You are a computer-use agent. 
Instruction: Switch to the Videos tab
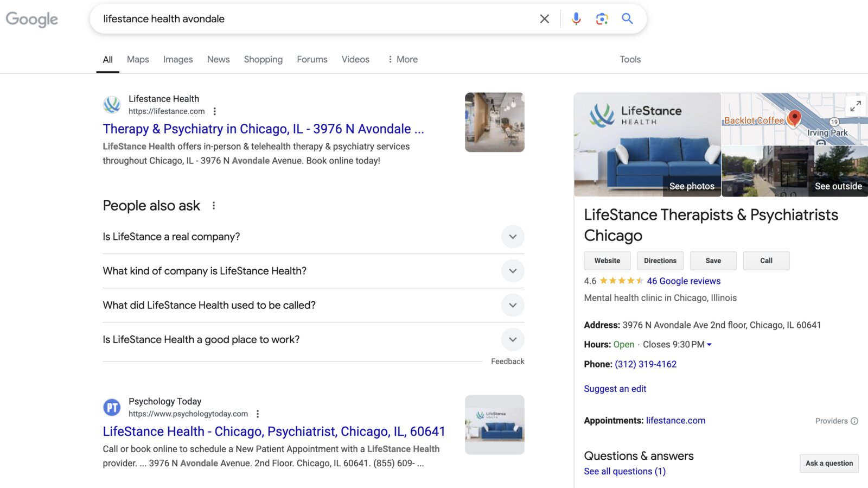pos(355,60)
